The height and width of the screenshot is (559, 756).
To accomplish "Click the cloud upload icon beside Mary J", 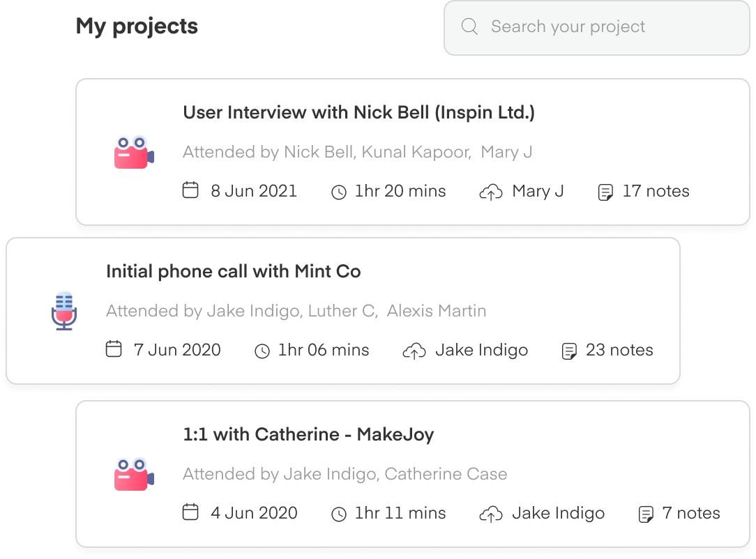I will (x=491, y=192).
